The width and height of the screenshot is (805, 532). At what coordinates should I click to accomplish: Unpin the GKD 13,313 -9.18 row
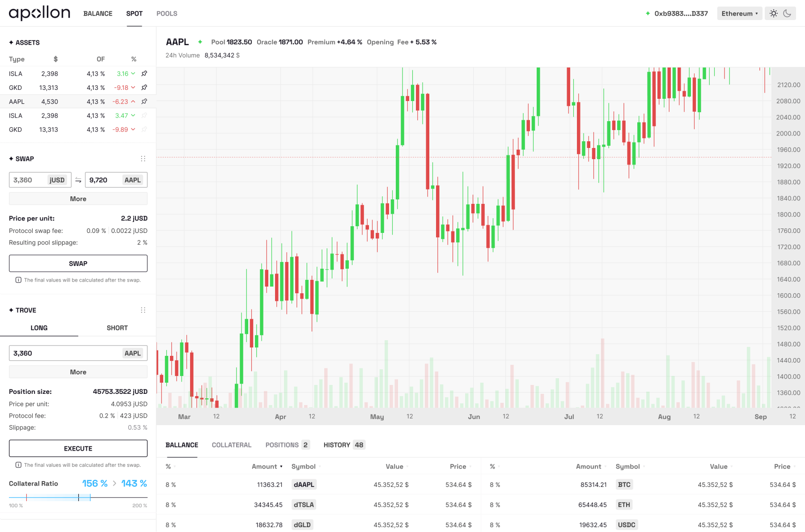click(144, 88)
